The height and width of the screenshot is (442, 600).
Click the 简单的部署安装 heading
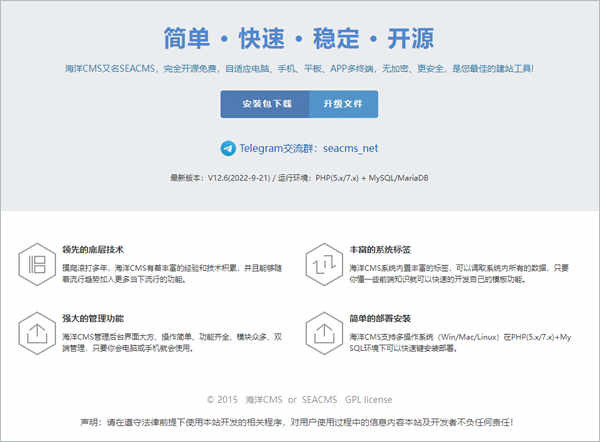(x=380, y=318)
